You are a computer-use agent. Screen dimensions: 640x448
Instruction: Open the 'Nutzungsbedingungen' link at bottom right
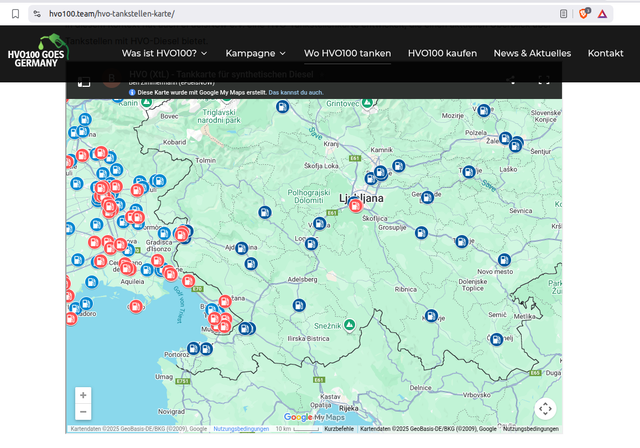pos(531,429)
